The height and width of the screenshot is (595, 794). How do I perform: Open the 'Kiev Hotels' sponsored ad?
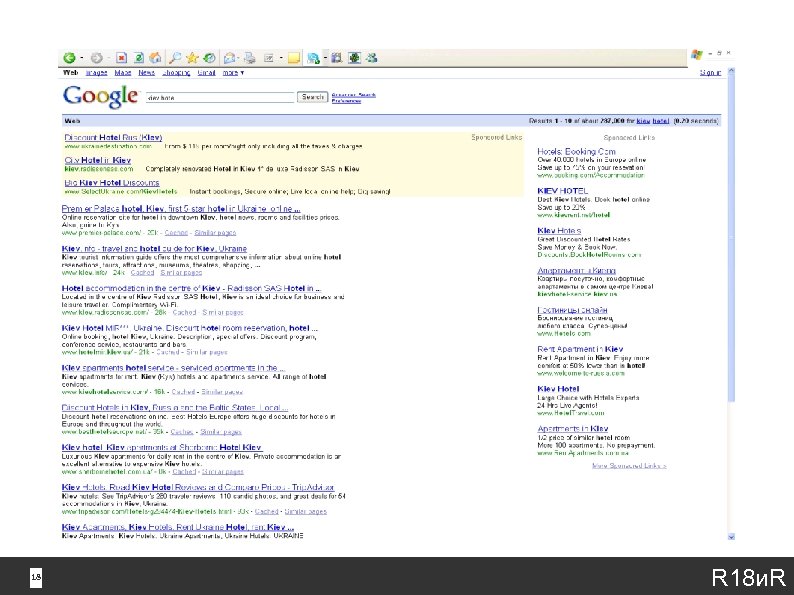(559, 230)
